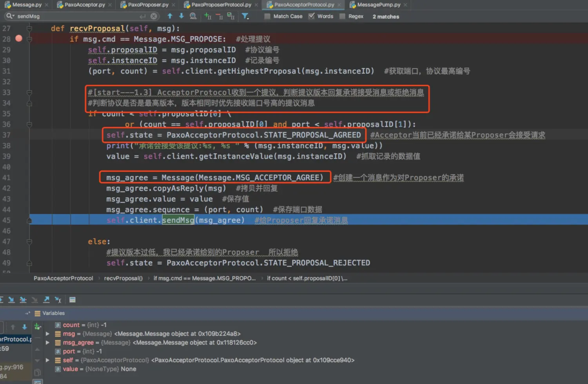The image size is (588, 384).
Task: Add selection for next occurrence icon
Action: click(208, 16)
